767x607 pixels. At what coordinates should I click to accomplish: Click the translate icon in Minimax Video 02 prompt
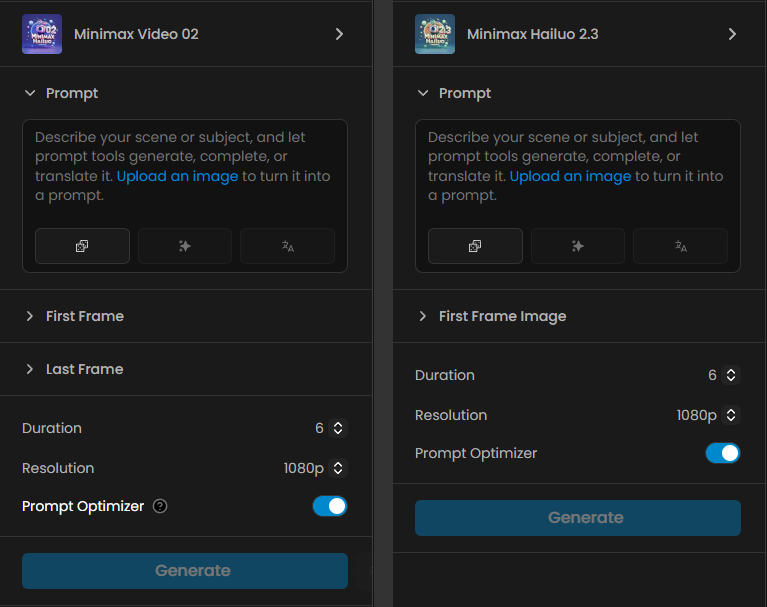(x=288, y=246)
